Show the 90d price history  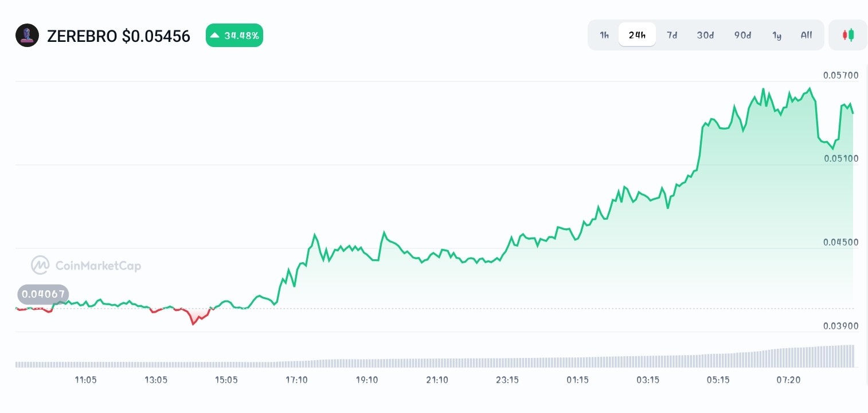click(x=742, y=35)
